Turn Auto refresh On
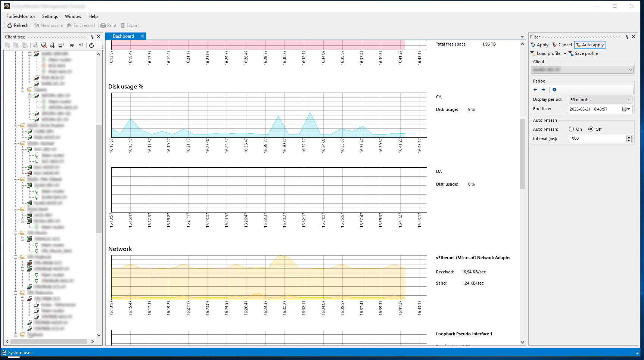The height and width of the screenshot is (360, 644). [572, 129]
